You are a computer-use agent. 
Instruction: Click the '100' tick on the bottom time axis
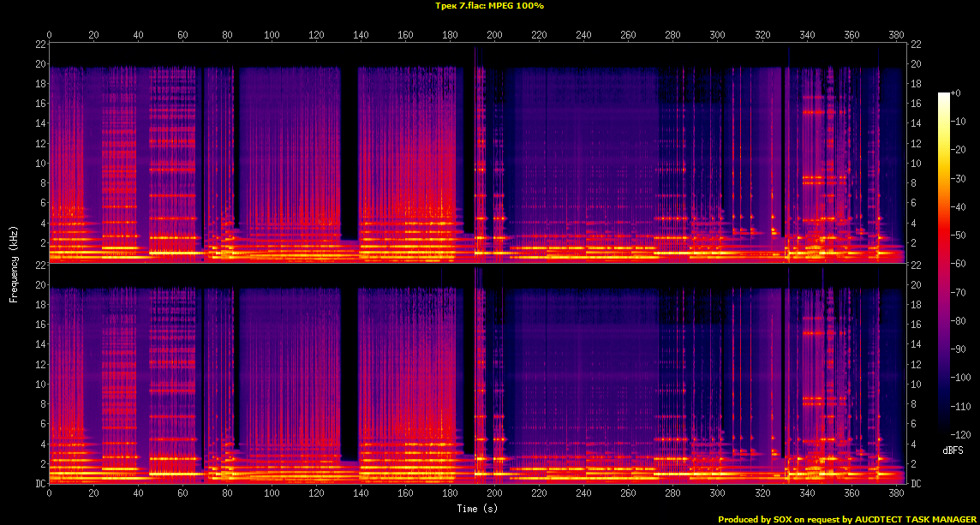coord(272,493)
